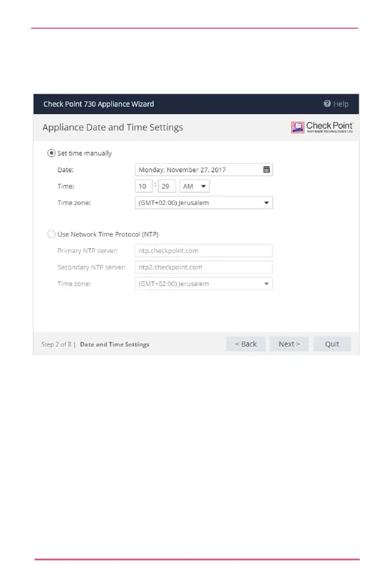The width and height of the screenshot is (392, 588).
Task: Click the Date field showing November 27, 2017
Action: (x=203, y=169)
